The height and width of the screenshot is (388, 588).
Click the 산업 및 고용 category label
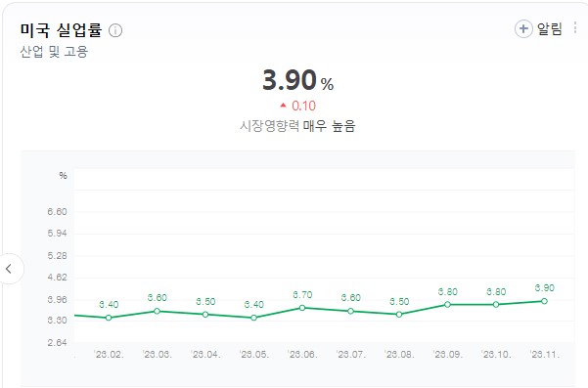pyautogui.click(x=54, y=52)
